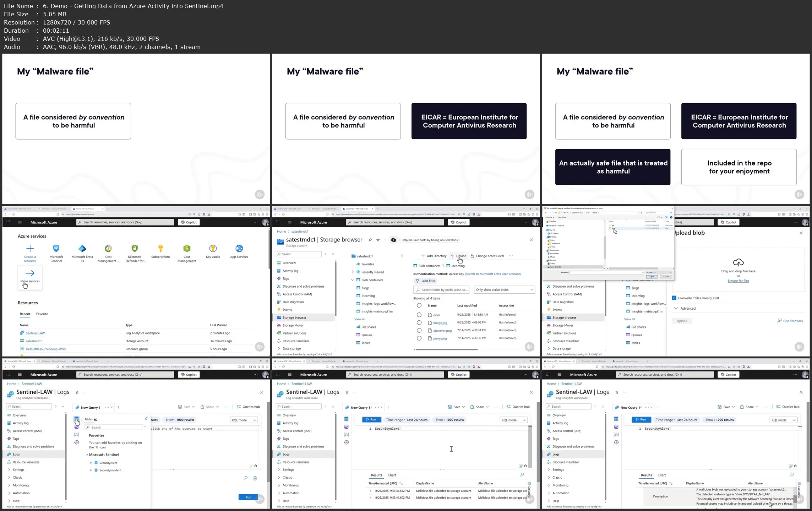Pin the Tables panel with pushpin icon
This screenshot has height=511, width=812.
pos(146,419)
